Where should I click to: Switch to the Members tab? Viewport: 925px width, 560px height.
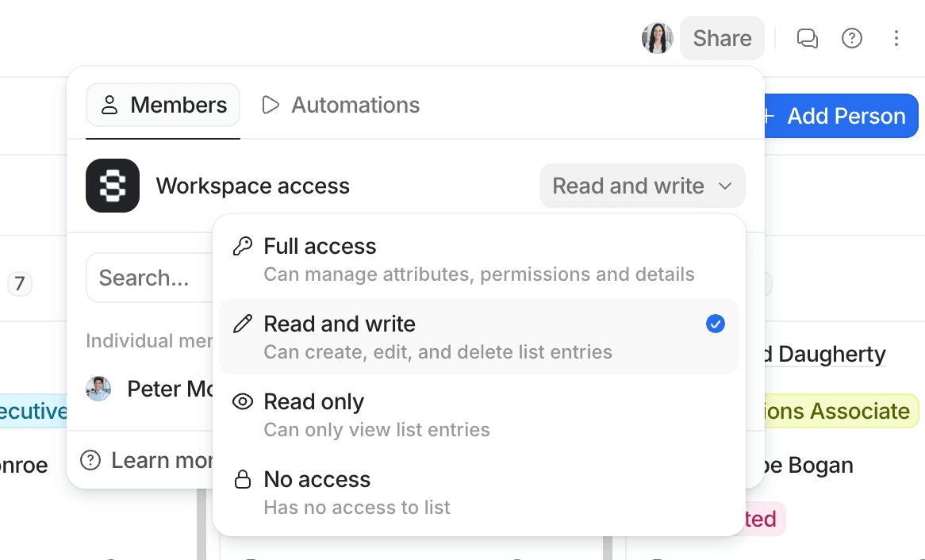(x=178, y=105)
